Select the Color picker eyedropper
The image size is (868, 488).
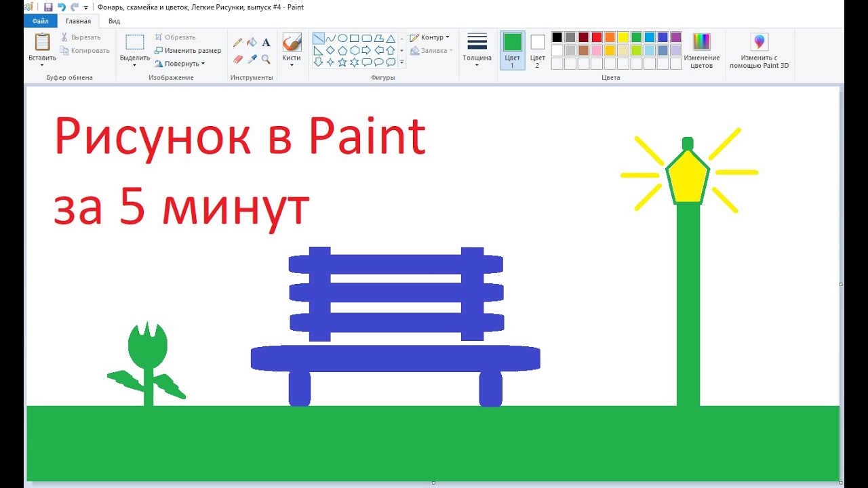(252, 59)
